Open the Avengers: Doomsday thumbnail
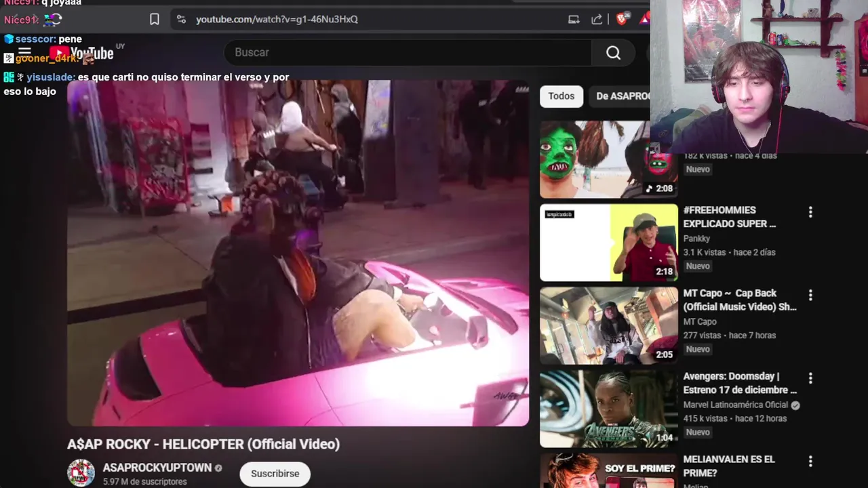This screenshot has height=488, width=868. (609, 409)
